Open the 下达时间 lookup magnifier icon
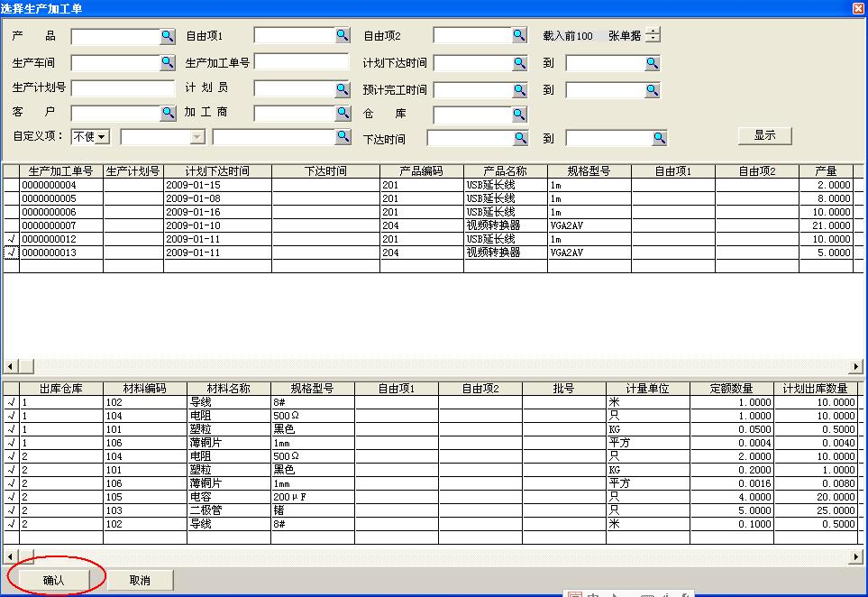Screen dimensions: 868x597 click(x=521, y=137)
